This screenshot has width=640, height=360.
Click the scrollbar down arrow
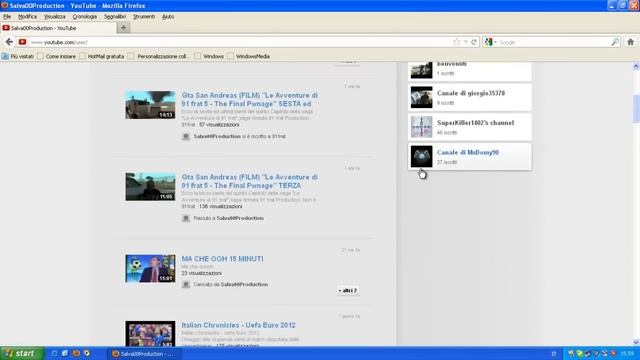[636, 342]
